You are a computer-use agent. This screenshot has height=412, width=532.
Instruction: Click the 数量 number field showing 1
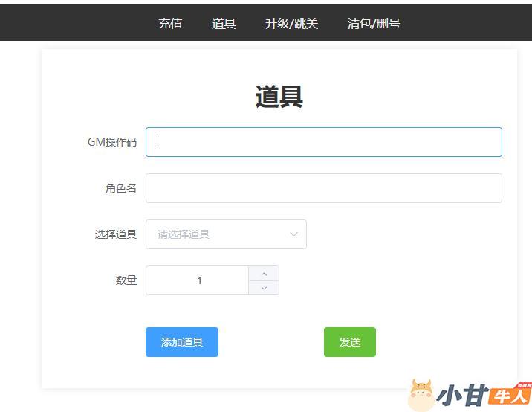(198, 280)
